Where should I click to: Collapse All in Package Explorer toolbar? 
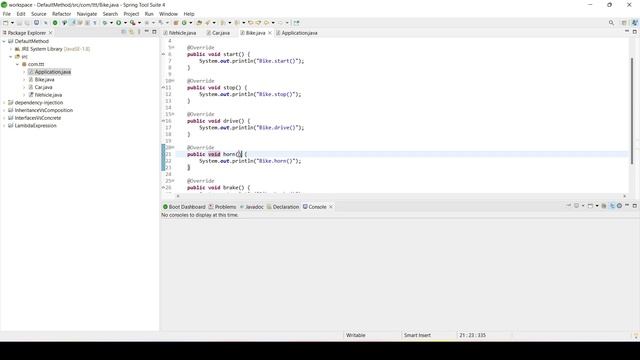[x=124, y=32]
